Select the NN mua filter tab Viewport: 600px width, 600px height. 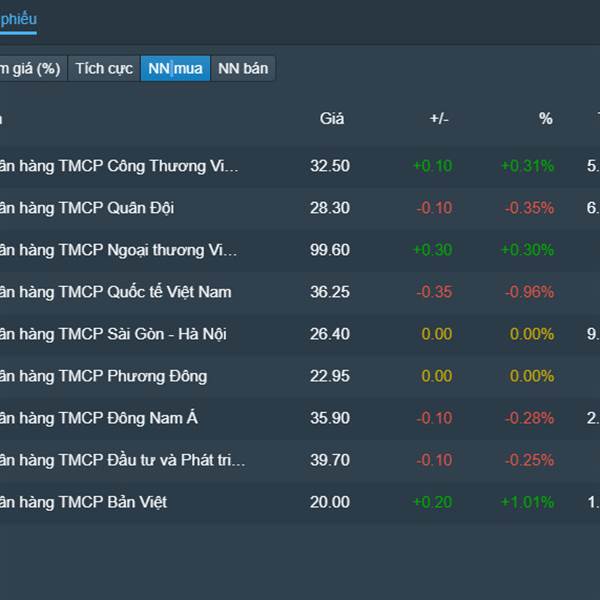click(175, 68)
